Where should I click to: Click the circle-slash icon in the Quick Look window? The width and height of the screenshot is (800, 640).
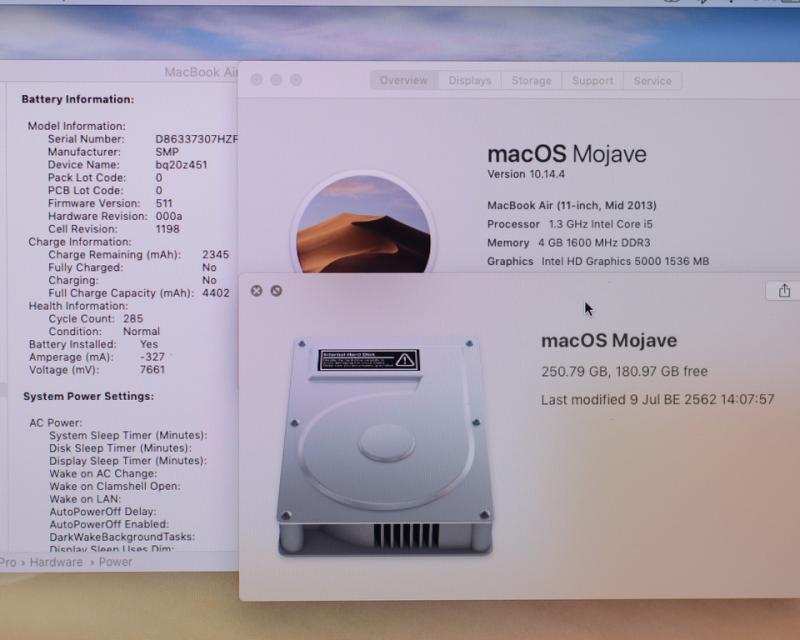(x=276, y=291)
